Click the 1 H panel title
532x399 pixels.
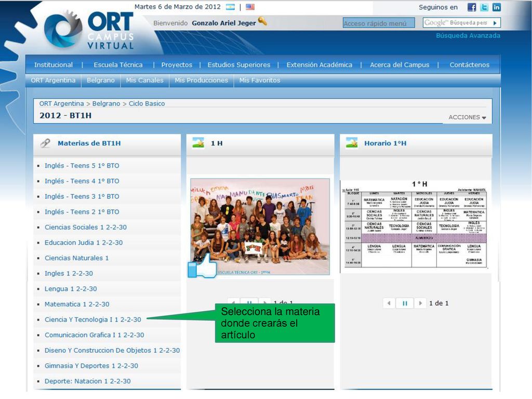[217, 143]
